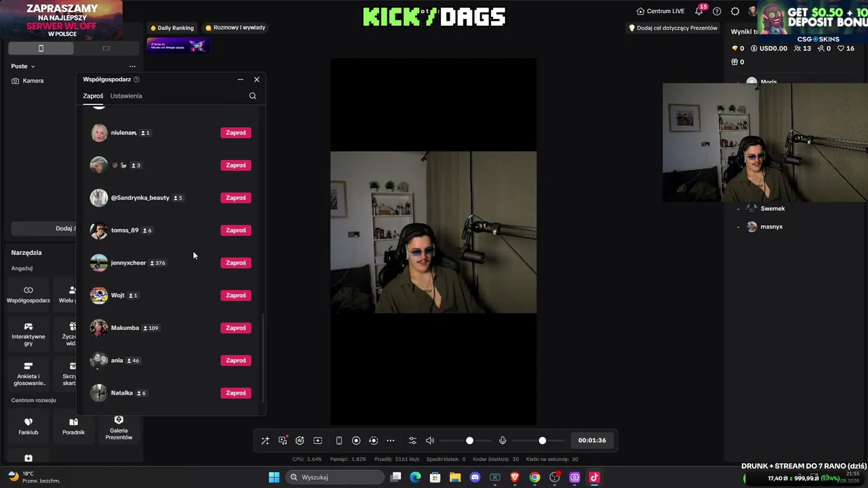This screenshot has height=488, width=868.
Task: Invite ania as co-host
Action: (236, 361)
